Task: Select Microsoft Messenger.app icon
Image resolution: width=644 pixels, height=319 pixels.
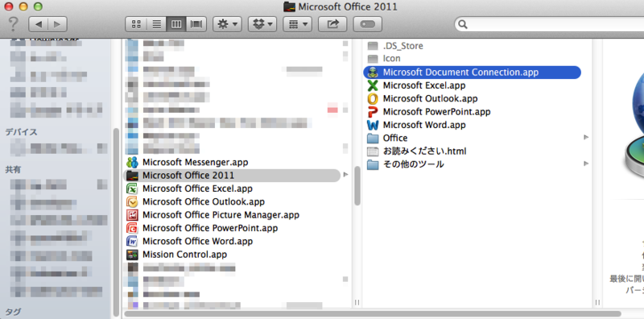Action: [132, 163]
